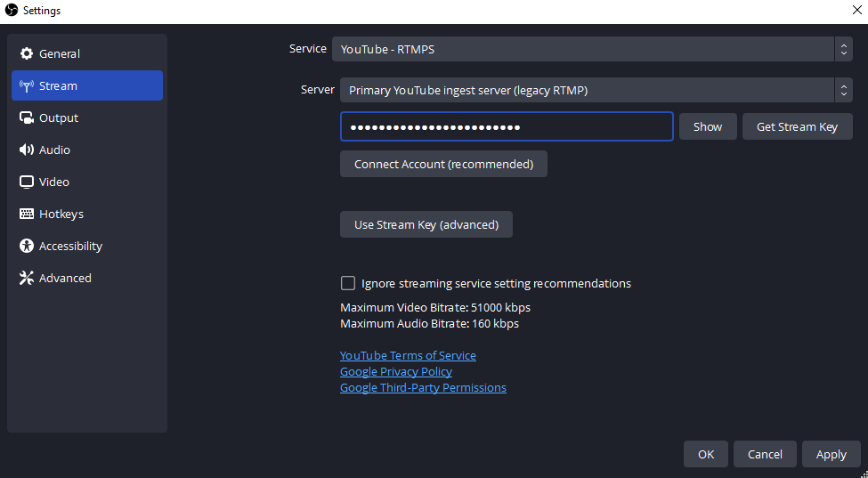Image resolution: width=868 pixels, height=478 pixels.
Task: Click the Get Stream Key button
Action: (x=797, y=127)
